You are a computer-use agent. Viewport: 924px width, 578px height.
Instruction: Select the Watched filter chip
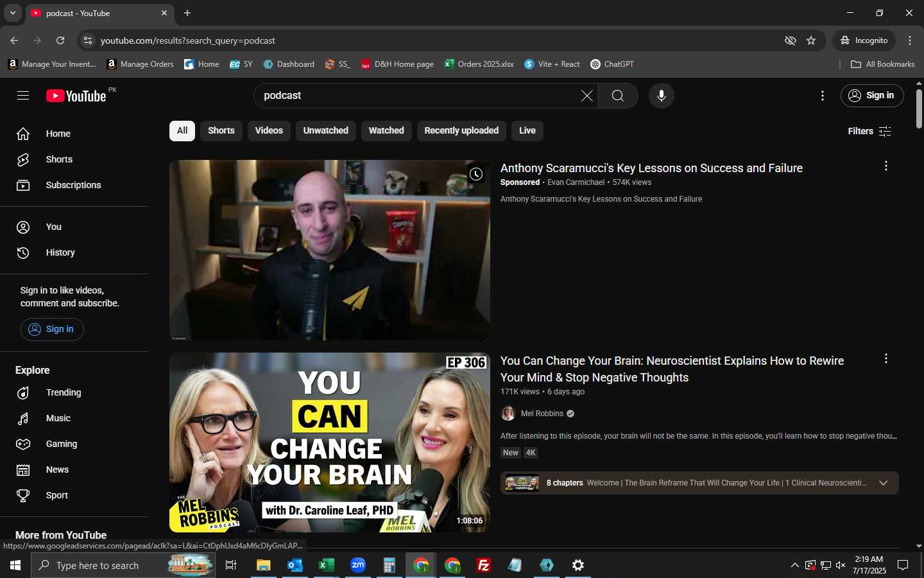(386, 130)
